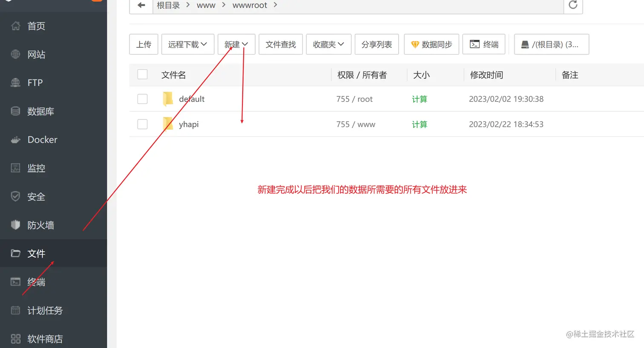Click the globe icon beside 网站
Screen dimensions: 644x348
15,54
